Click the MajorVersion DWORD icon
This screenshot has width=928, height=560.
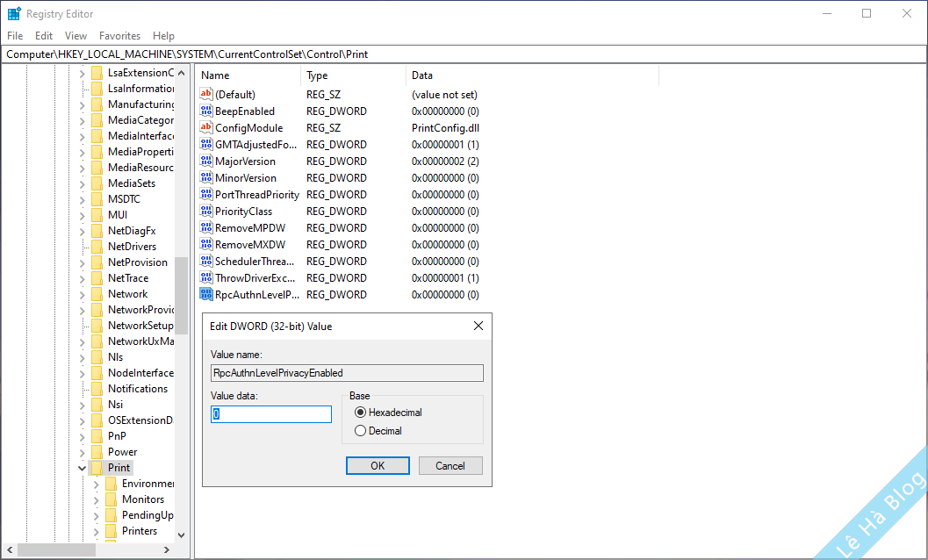[206, 162]
